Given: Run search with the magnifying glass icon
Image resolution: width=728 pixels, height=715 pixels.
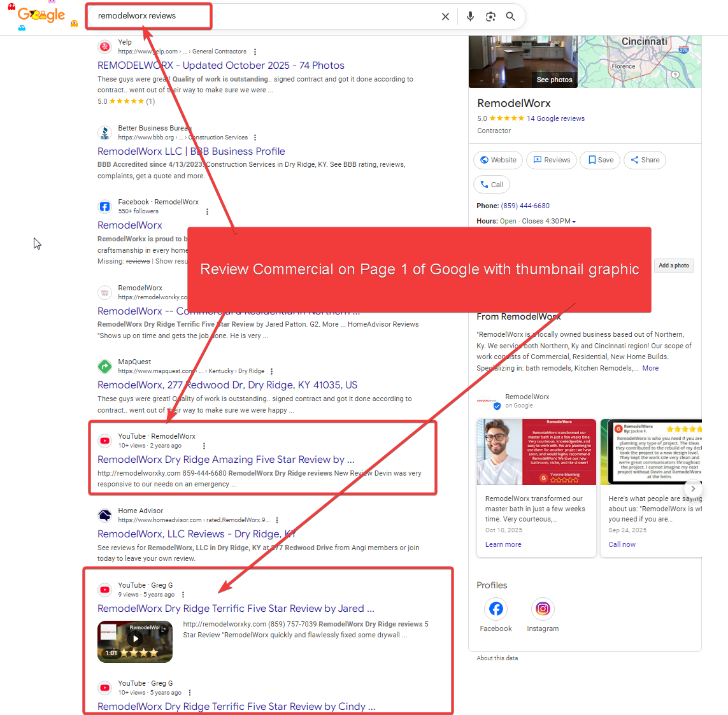Looking at the screenshot, I should click(511, 17).
